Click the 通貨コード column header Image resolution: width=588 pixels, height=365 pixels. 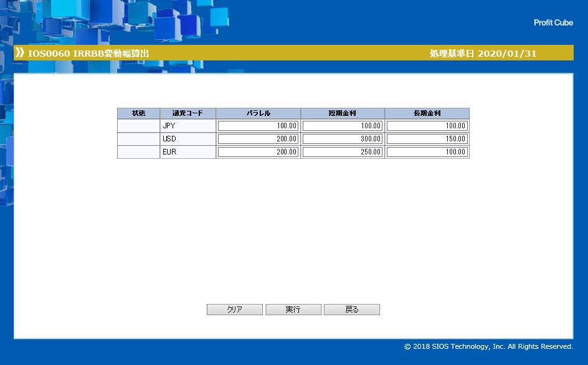(x=188, y=113)
